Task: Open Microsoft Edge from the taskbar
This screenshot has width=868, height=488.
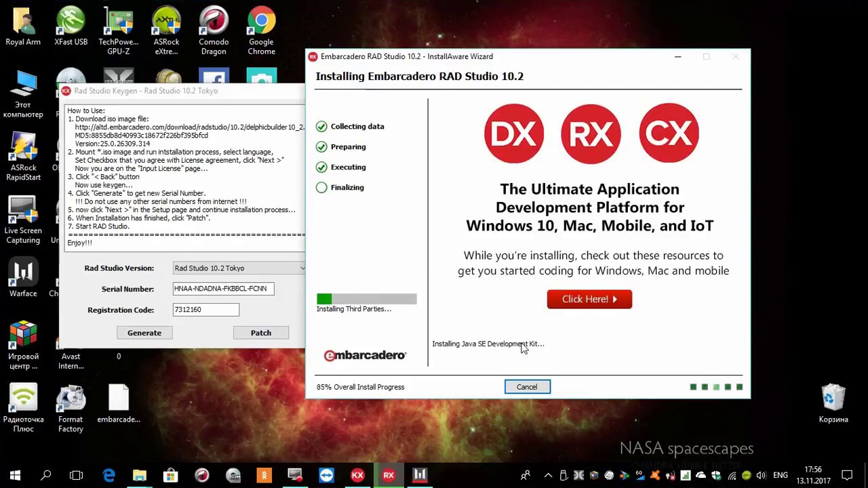Action: [108, 475]
